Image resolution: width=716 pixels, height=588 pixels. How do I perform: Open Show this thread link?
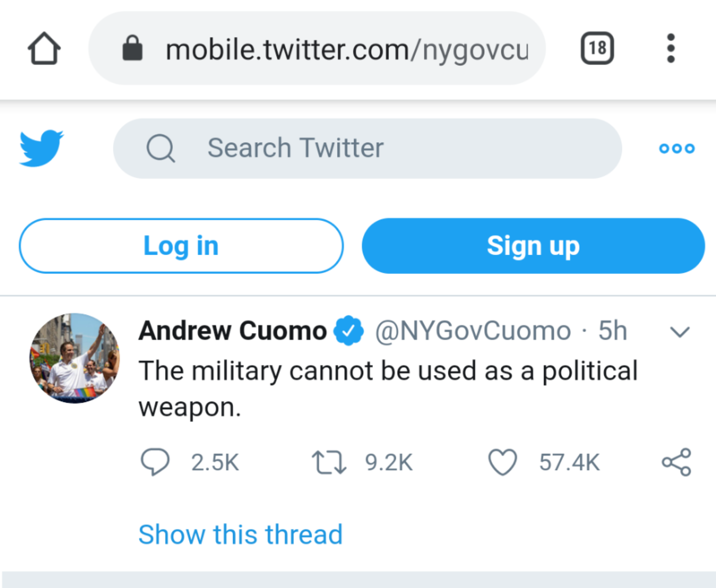pos(241,534)
